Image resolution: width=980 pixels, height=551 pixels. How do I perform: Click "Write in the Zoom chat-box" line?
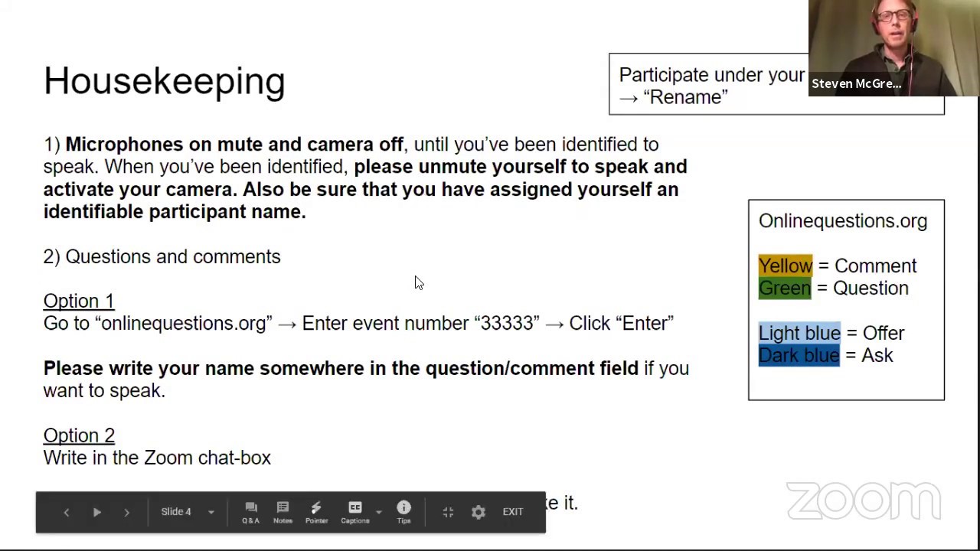click(157, 458)
